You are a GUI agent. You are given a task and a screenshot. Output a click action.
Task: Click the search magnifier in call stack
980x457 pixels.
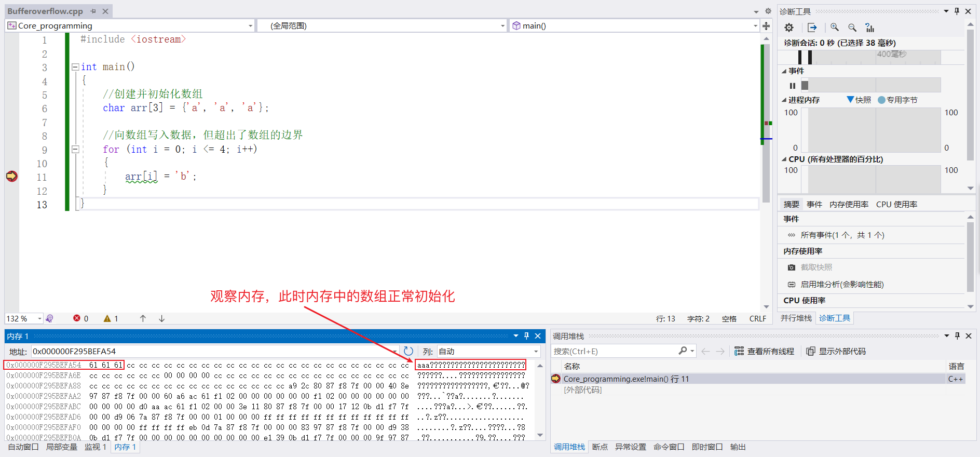[683, 351]
